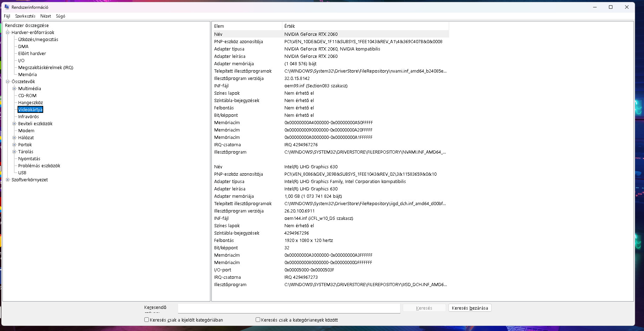Click the PNP ID starting PCI\VEN_8086
Viewport: 644px width, 331px height.
361,174
